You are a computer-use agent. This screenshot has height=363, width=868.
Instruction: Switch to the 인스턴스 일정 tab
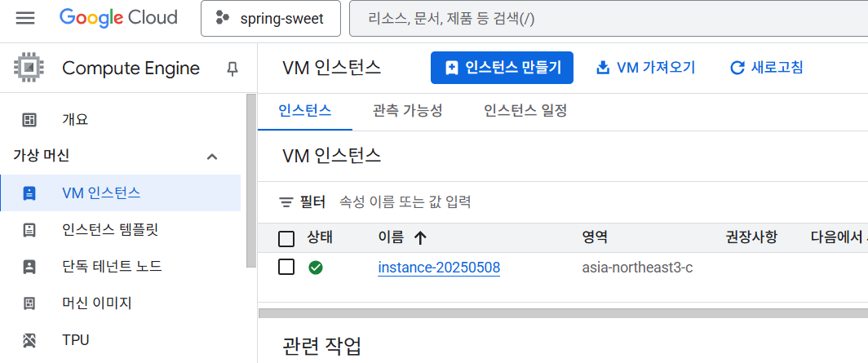(525, 111)
